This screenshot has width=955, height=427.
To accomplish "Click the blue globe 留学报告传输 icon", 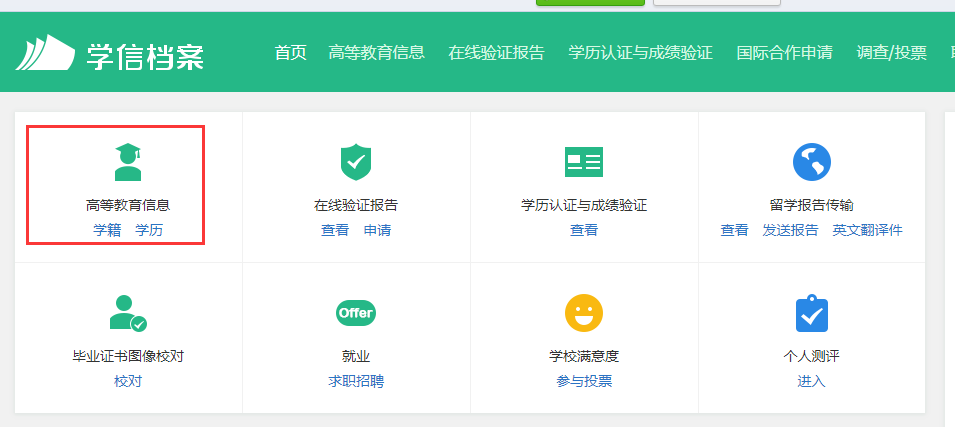I will (x=812, y=161).
